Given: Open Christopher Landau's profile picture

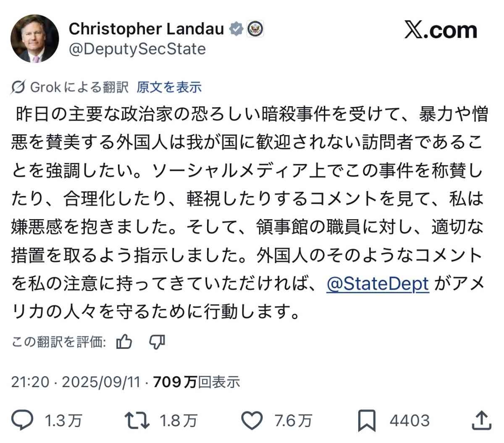Looking at the screenshot, I should pyautogui.click(x=35, y=39).
